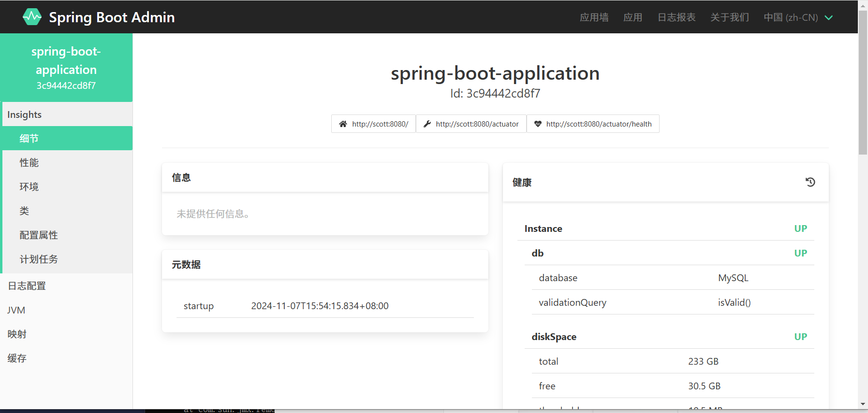This screenshot has width=868, height=413.
Task: Open 类 in the sidebar
Action: point(67,211)
